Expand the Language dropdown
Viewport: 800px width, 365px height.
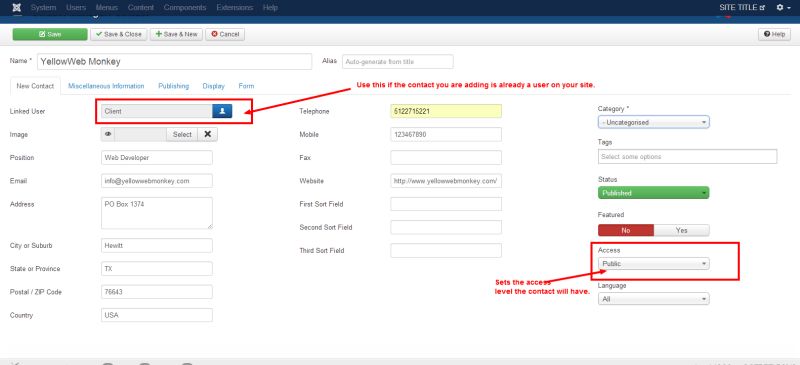tap(654, 299)
